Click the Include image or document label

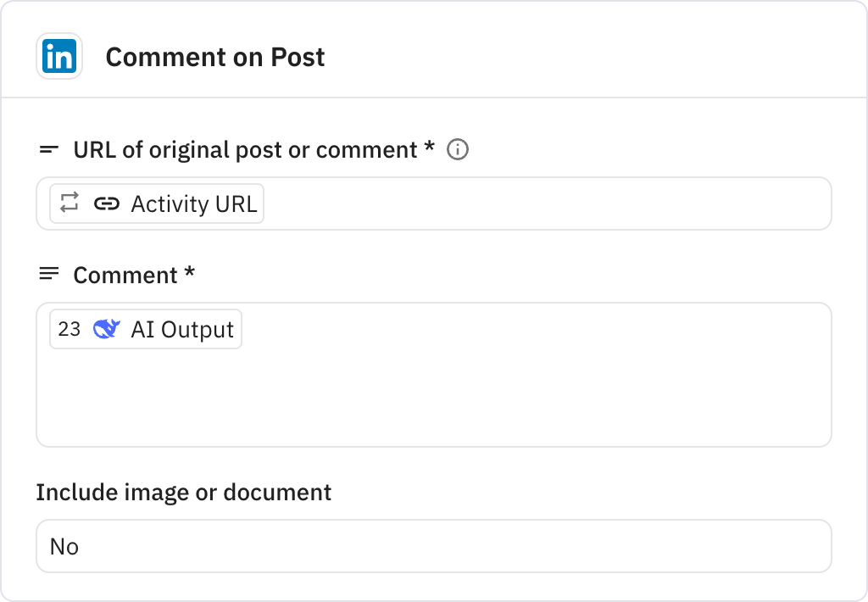(x=183, y=492)
